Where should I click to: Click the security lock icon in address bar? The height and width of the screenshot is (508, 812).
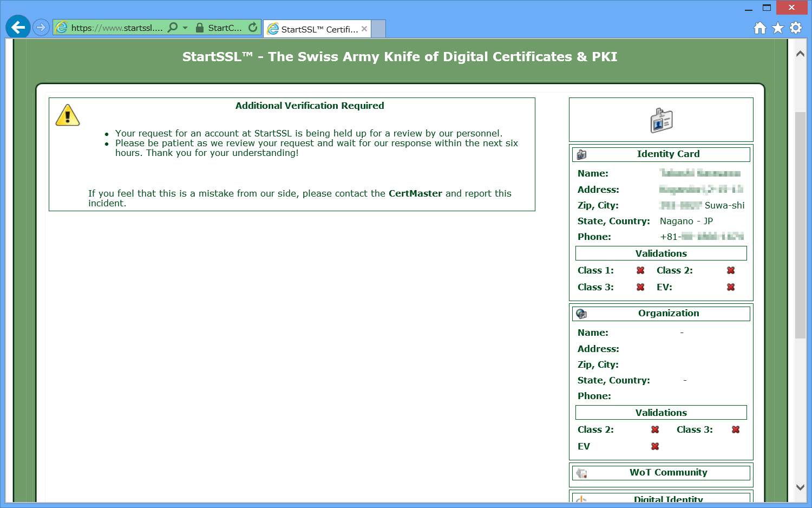tap(200, 28)
